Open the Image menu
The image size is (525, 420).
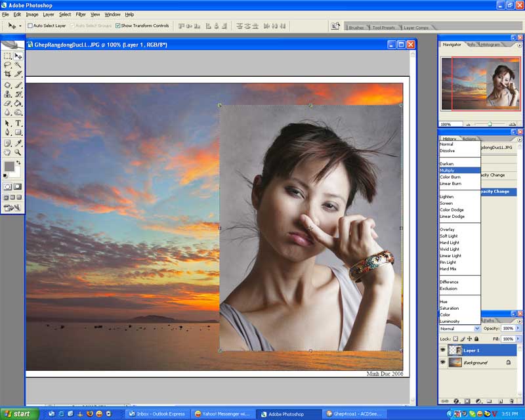coord(32,14)
